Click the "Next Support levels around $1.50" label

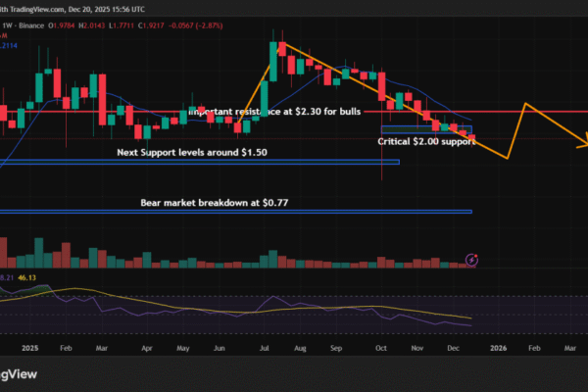point(205,154)
